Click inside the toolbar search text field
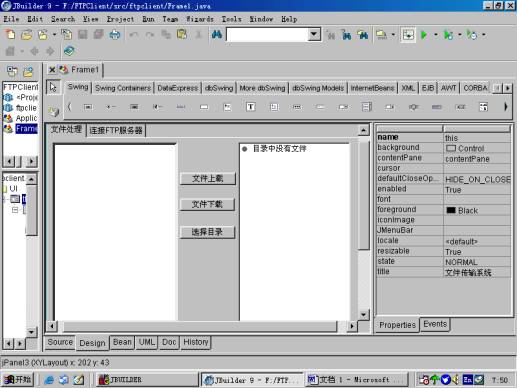 (267, 34)
